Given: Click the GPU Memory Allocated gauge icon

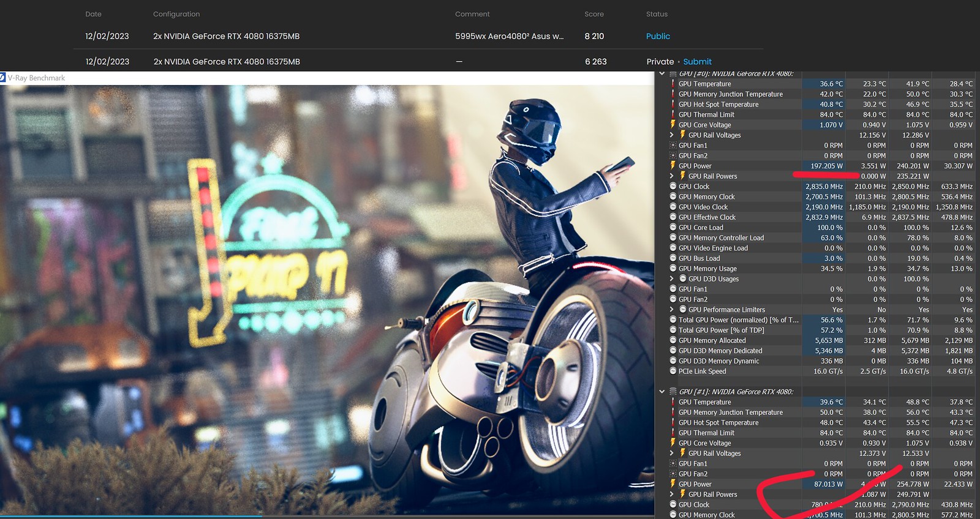Looking at the screenshot, I should pyautogui.click(x=673, y=340).
